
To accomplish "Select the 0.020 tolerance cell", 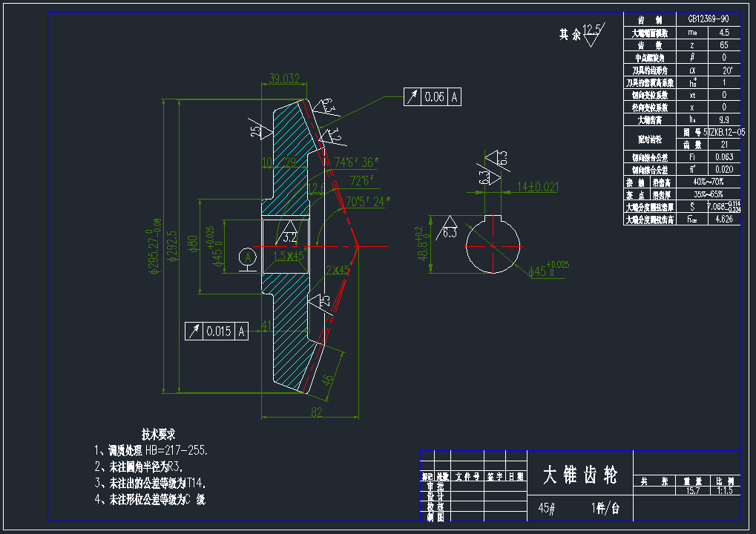I will point(723,170).
